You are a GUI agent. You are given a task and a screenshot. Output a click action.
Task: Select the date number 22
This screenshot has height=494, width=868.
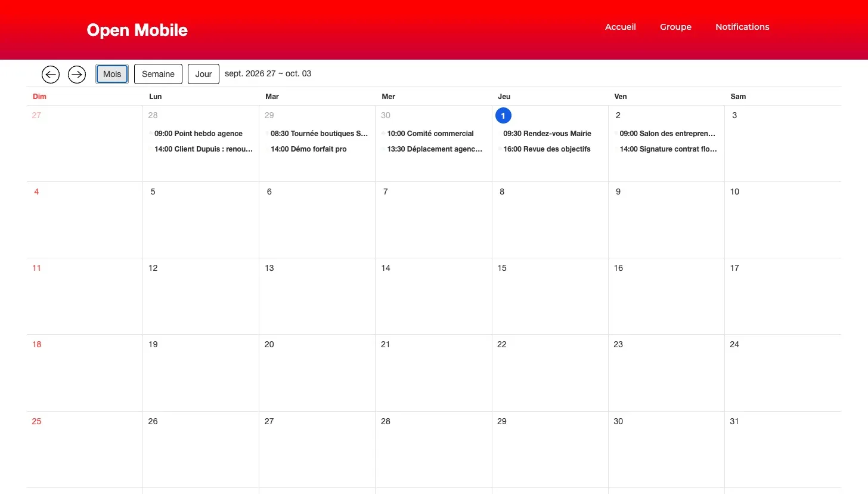click(x=502, y=344)
